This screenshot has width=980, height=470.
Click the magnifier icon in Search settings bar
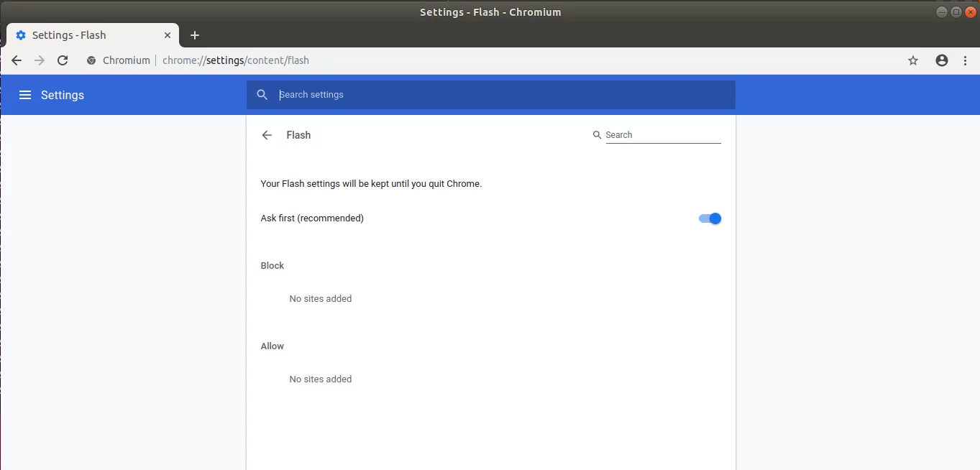(x=262, y=95)
